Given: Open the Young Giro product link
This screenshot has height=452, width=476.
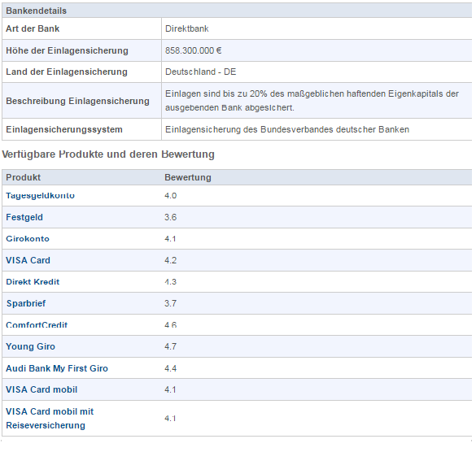Looking at the screenshot, I should pos(30,346).
